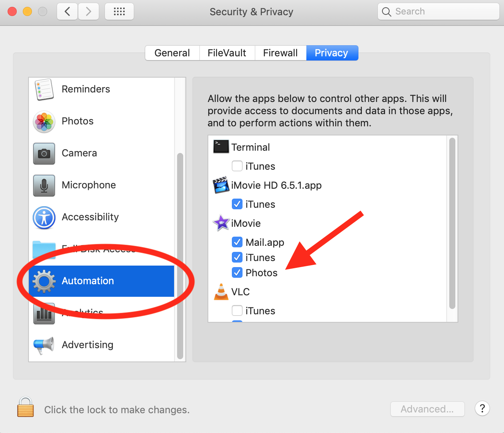Switch to the Firewall tab
504x433 pixels.
click(281, 53)
